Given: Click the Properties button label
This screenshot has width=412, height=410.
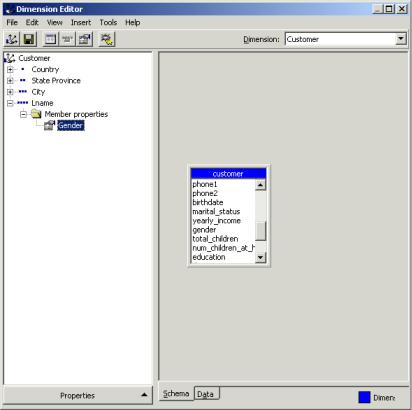Looking at the screenshot, I should point(77,396).
